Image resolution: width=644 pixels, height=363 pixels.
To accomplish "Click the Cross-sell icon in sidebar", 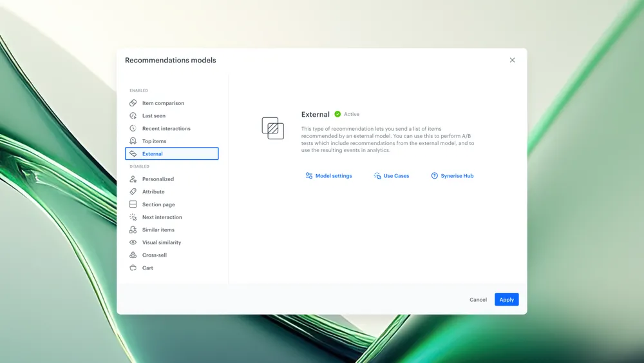I will click(x=133, y=255).
